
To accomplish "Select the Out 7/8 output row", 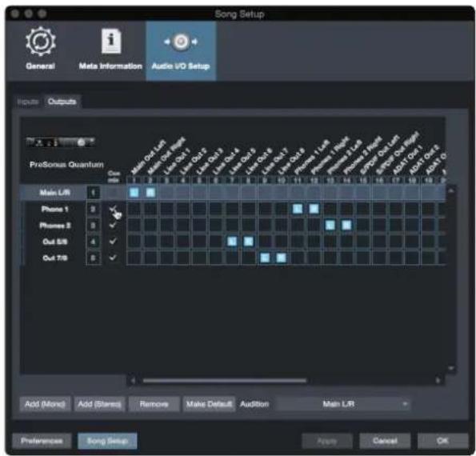I will pyautogui.click(x=55, y=258).
